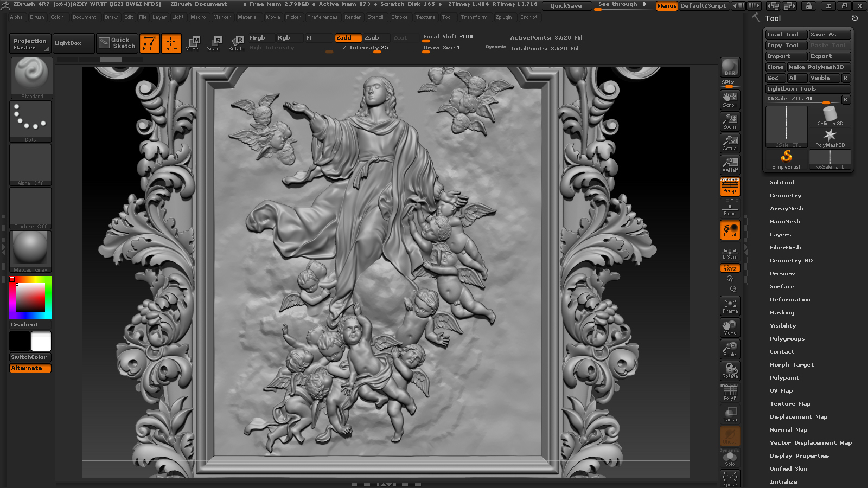The image size is (868, 488).
Task: Enable PolyF wireframe display icon
Action: tap(730, 392)
